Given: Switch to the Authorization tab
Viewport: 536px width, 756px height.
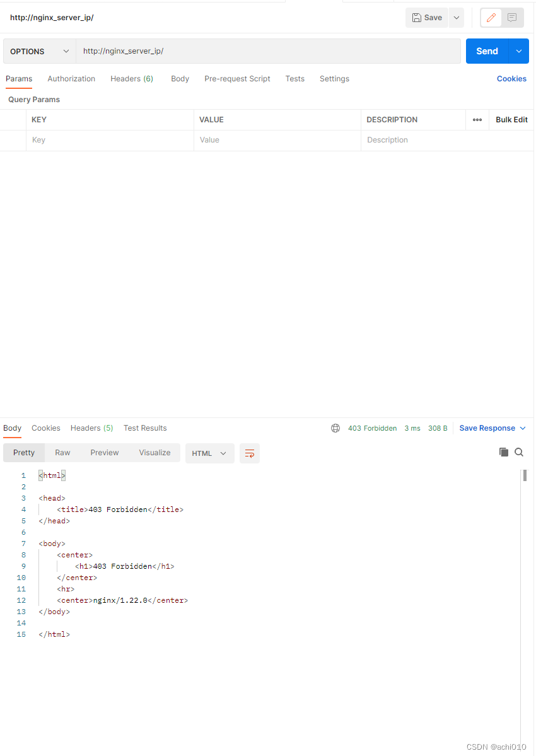Looking at the screenshot, I should (71, 79).
